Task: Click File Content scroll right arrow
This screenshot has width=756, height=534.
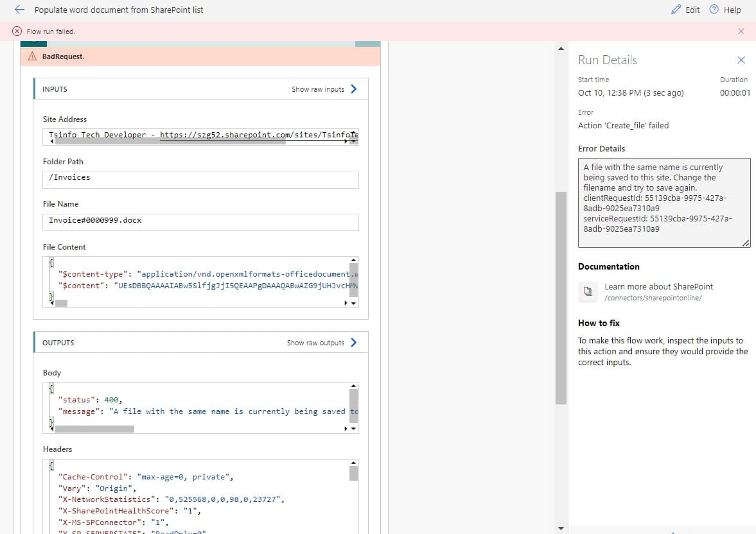Action: 346,303
